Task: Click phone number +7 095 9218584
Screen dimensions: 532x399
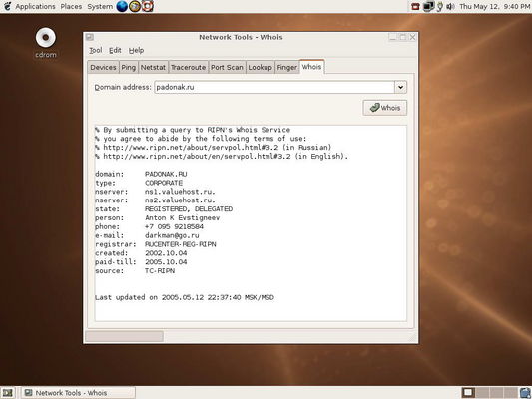Action: click(x=174, y=226)
